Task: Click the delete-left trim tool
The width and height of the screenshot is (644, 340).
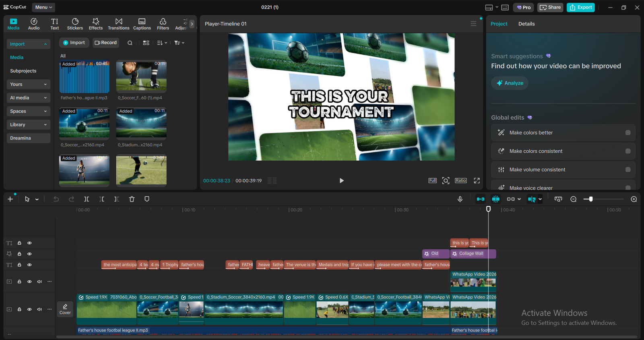Action: tap(102, 199)
